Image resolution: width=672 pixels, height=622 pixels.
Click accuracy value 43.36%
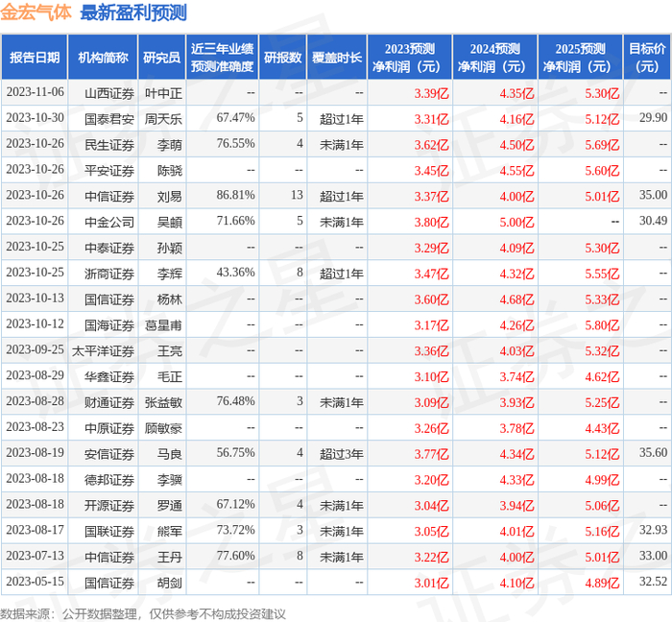point(236,273)
